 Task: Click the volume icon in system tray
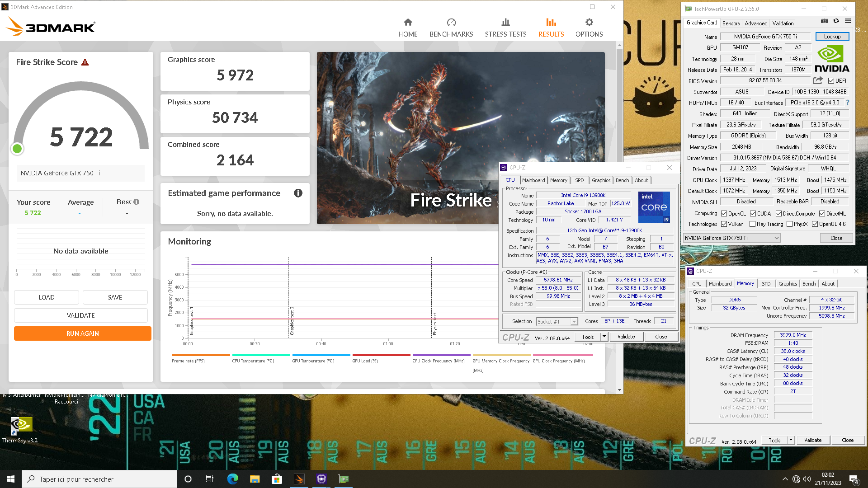807,479
